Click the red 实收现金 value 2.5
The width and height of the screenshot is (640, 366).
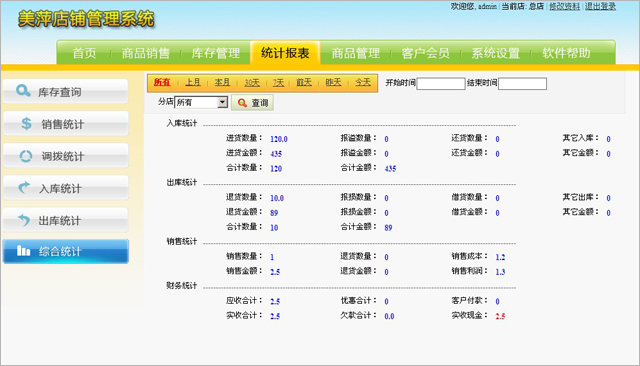point(500,316)
